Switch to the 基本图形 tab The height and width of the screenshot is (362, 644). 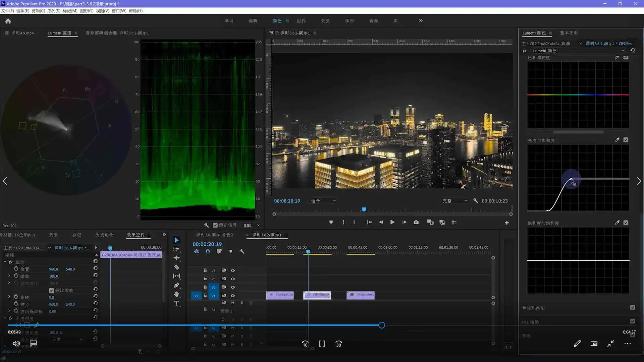(x=569, y=33)
